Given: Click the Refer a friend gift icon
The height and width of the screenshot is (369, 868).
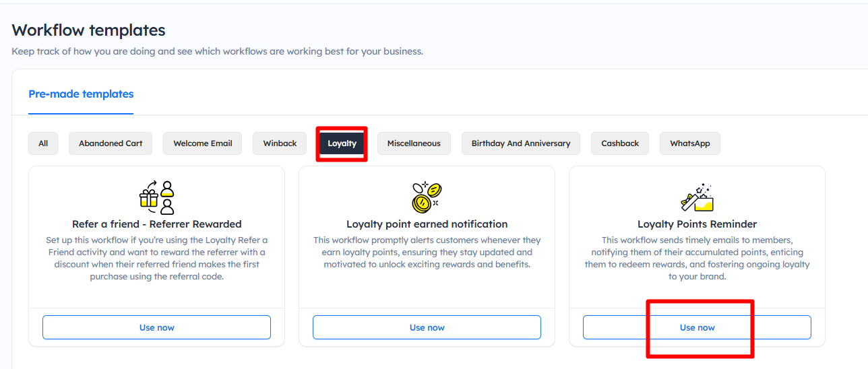Looking at the screenshot, I should click(156, 197).
